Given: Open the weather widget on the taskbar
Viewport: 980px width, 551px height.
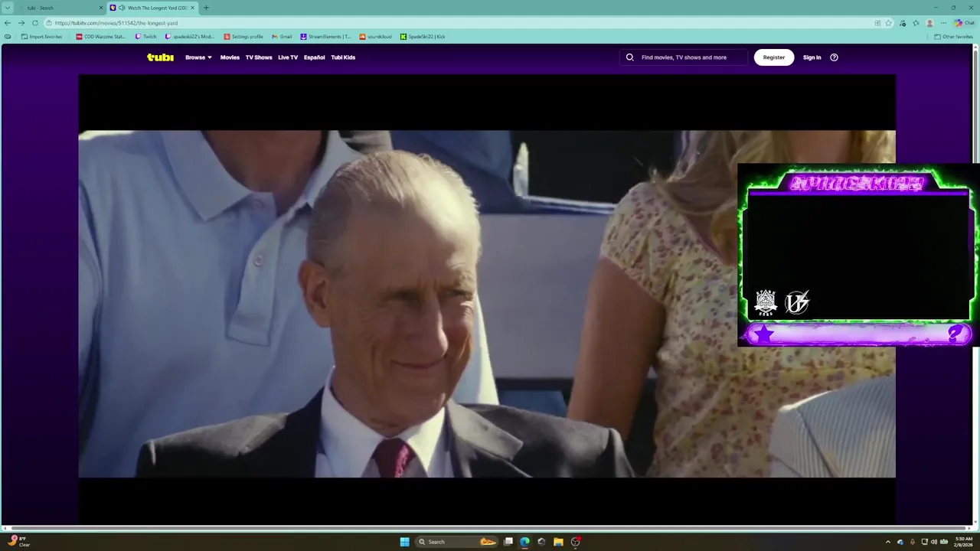Looking at the screenshot, I should (x=19, y=541).
